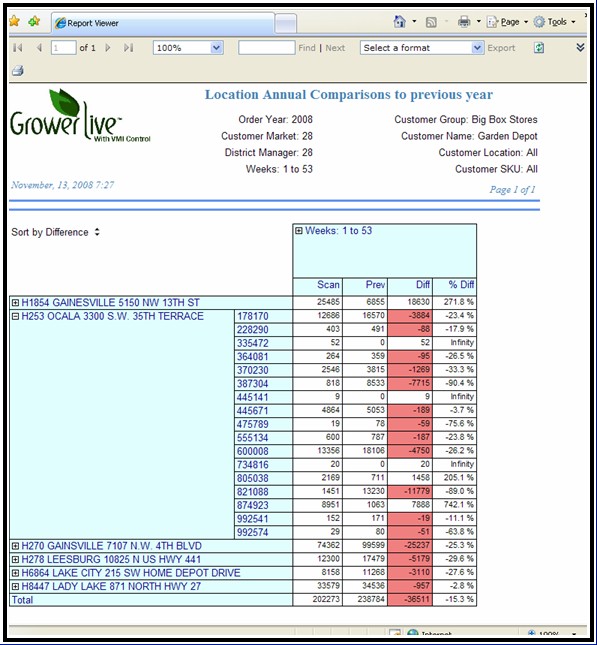
Task: Click the page number input field
Action: [63, 48]
